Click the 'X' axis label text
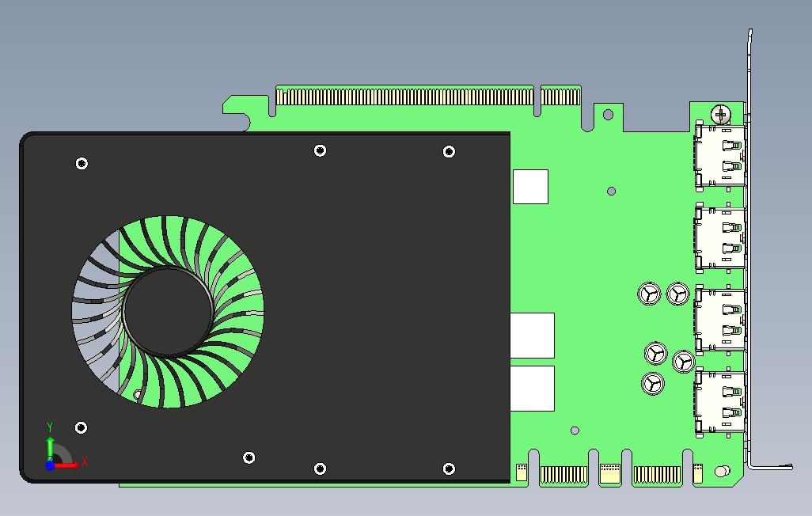Image resolution: width=812 pixels, height=516 pixels. (x=85, y=461)
